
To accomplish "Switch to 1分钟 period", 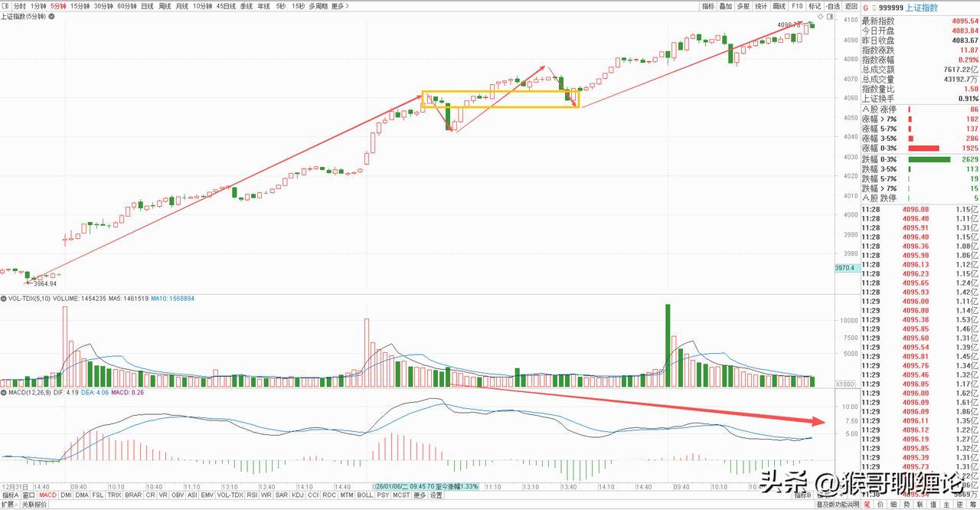I will click(38, 6).
